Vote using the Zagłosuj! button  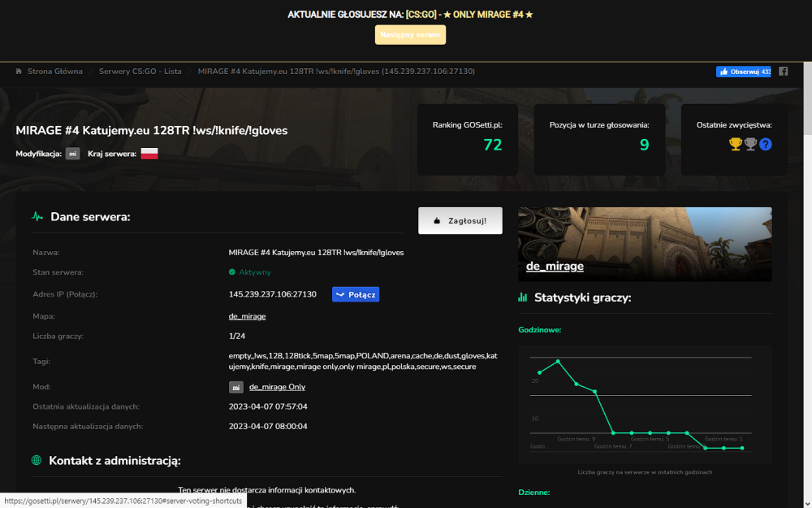tap(460, 221)
